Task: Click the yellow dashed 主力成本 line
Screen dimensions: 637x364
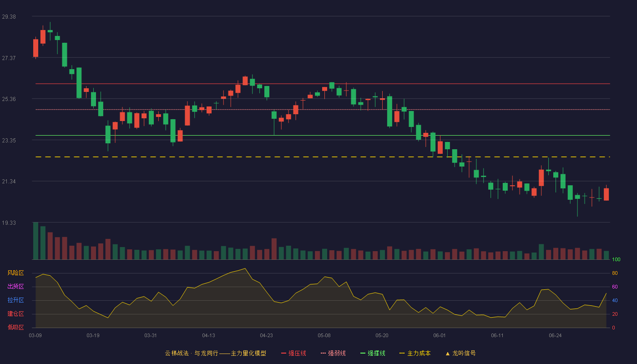Action: point(323,157)
